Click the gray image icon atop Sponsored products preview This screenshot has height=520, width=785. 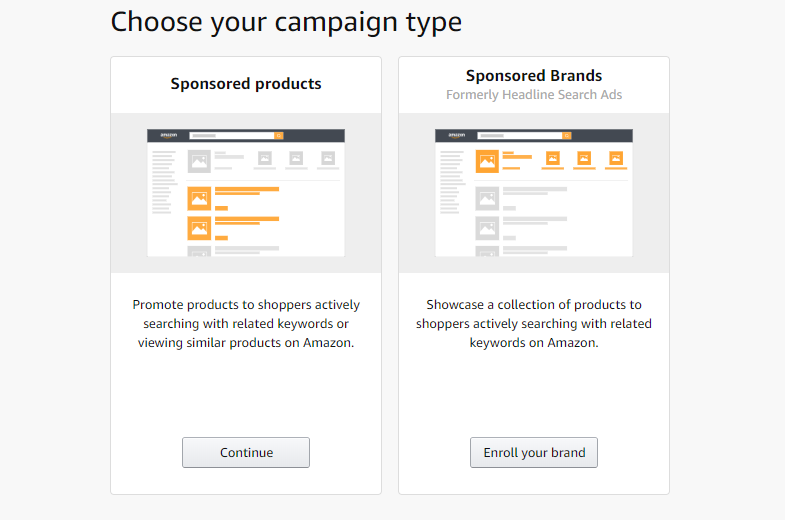click(x=199, y=161)
